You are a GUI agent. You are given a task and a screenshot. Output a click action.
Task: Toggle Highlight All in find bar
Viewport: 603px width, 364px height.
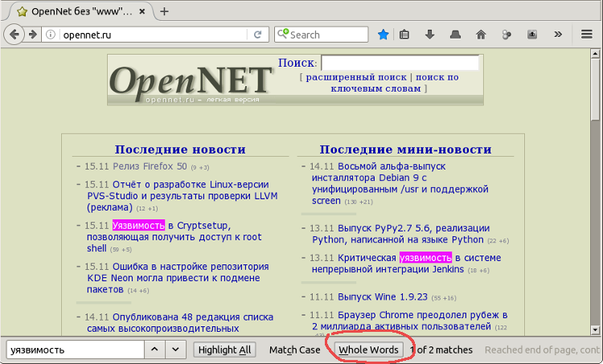(x=224, y=350)
